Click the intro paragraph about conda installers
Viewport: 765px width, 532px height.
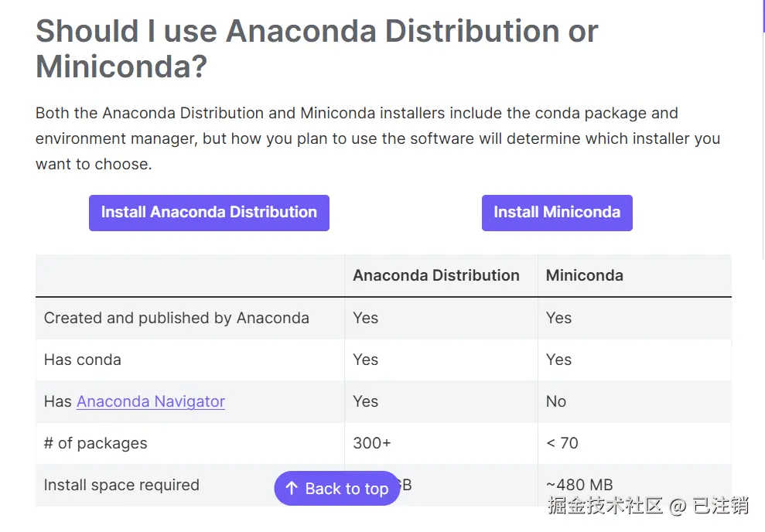(377, 138)
